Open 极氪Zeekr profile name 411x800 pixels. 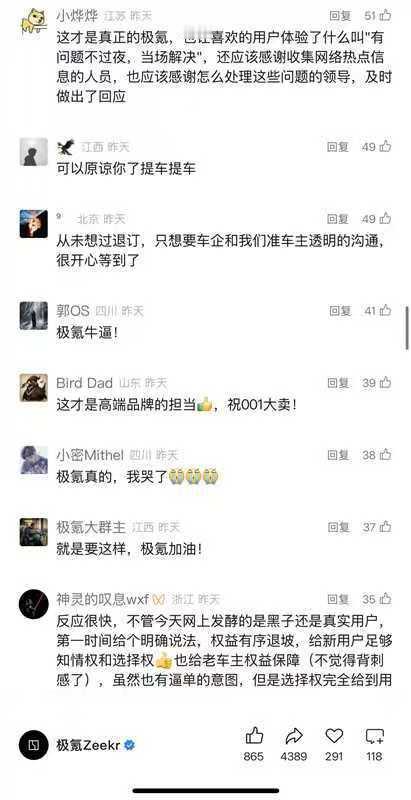pyautogui.click(x=89, y=745)
